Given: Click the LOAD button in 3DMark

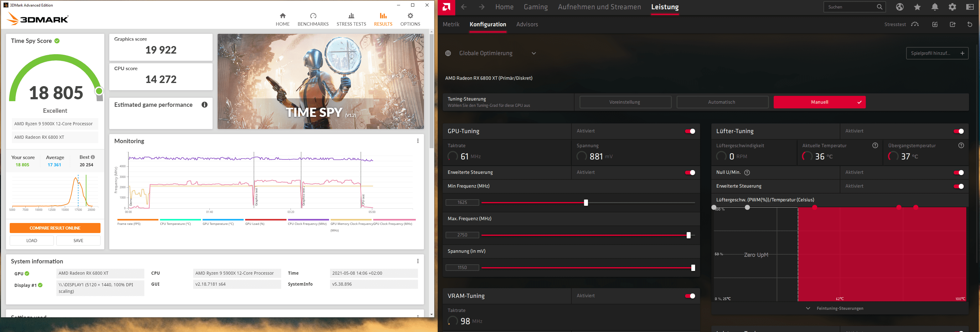Looking at the screenshot, I should [x=32, y=241].
